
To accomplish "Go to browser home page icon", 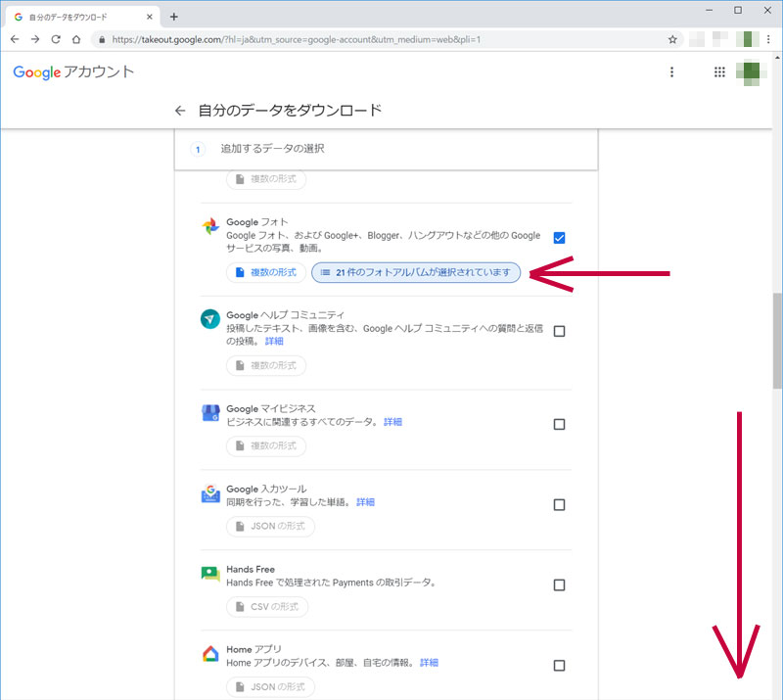I will (x=76, y=39).
